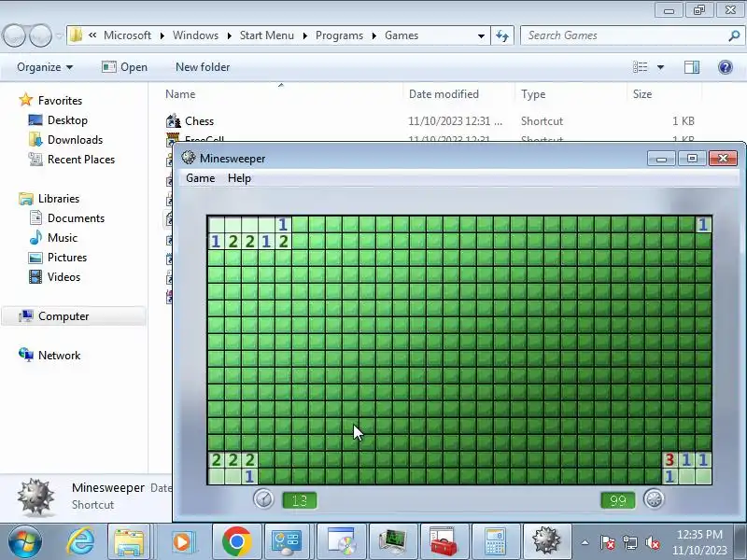
Task: Launch Internet Explorer from the taskbar
Action: pyautogui.click(x=80, y=542)
